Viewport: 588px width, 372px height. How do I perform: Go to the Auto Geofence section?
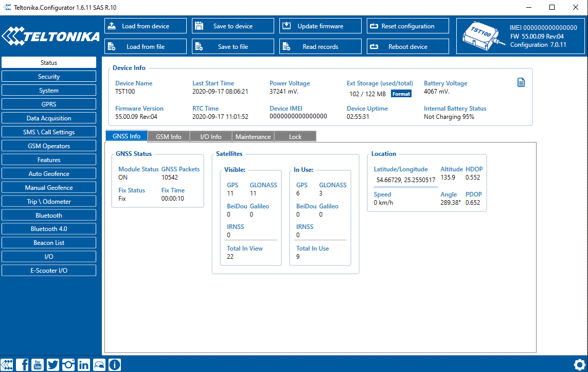(49, 174)
